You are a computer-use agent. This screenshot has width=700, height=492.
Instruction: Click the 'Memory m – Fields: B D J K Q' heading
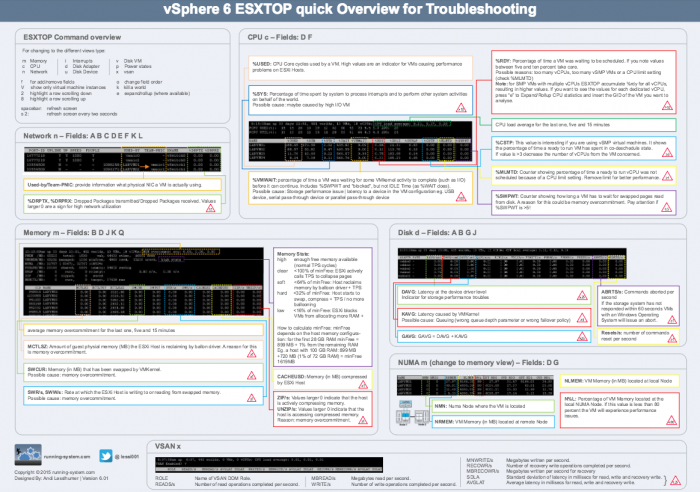point(74,233)
